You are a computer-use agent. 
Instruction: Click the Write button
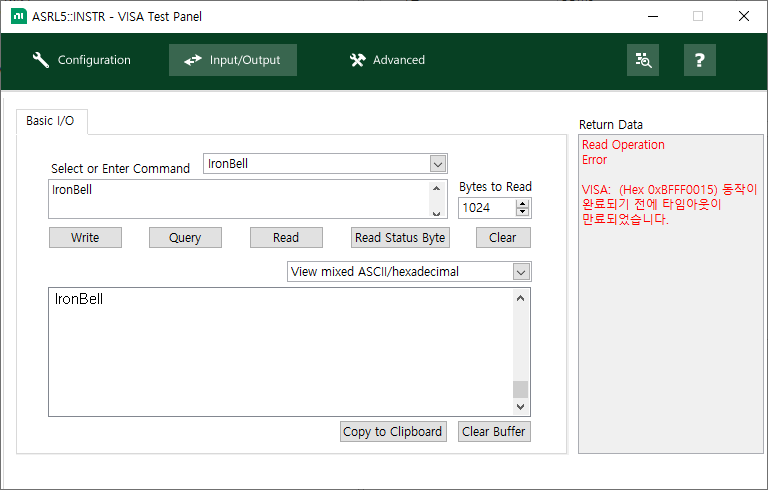pos(85,238)
